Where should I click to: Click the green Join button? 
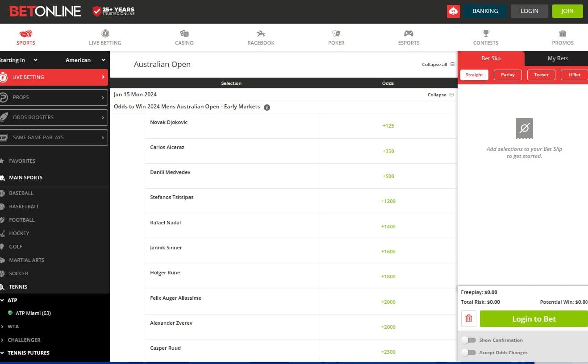coord(567,11)
